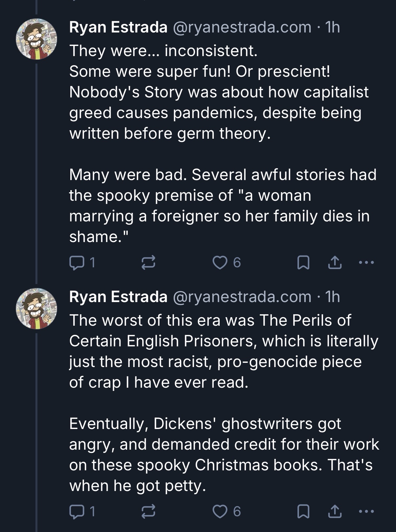Like the 'Certain English Prisoners' post
396x532 pixels.
tap(220, 511)
